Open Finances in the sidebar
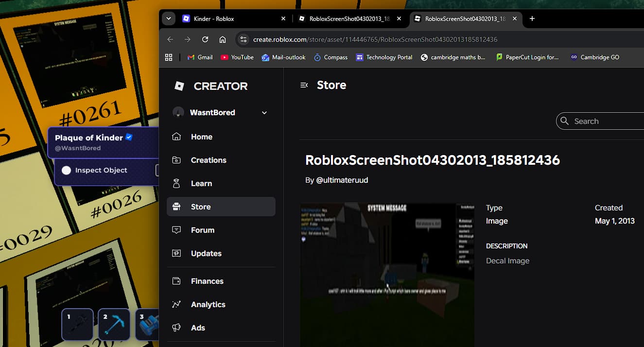The width and height of the screenshot is (644, 347). 221,281
